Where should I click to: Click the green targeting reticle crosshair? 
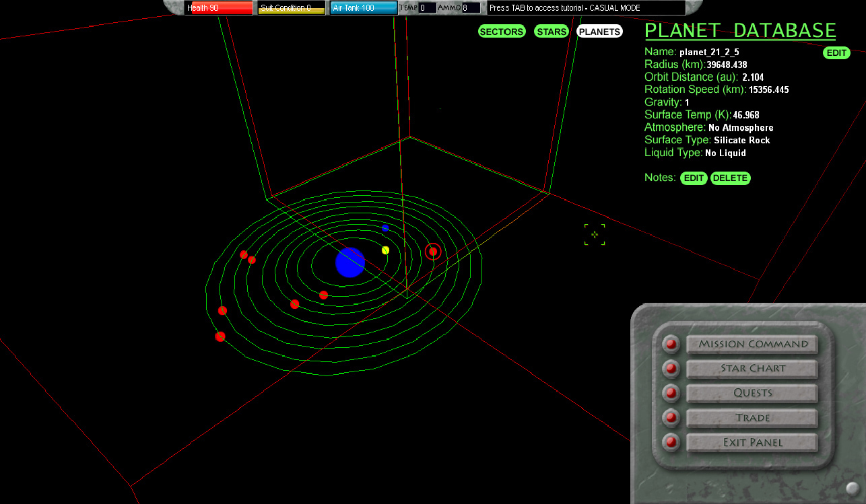pyautogui.click(x=595, y=234)
